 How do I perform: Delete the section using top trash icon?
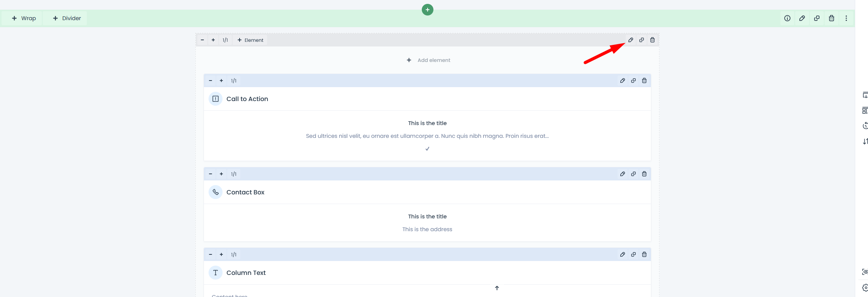[832, 18]
